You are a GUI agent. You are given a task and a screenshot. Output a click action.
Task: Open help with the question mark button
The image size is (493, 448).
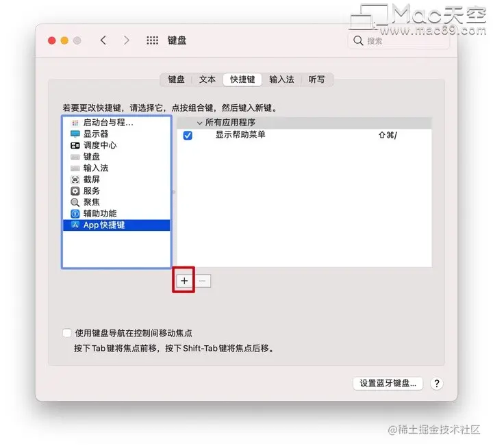point(436,384)
